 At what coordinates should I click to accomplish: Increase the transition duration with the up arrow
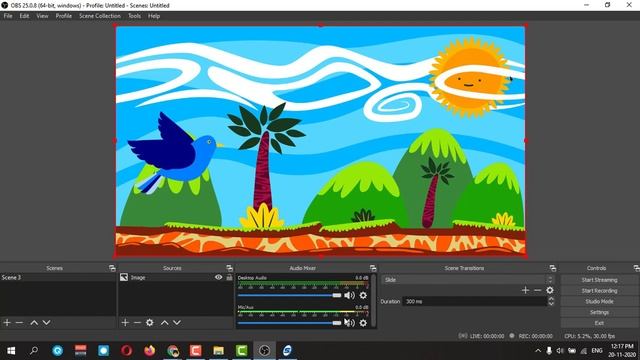click(x=551, y=299)
